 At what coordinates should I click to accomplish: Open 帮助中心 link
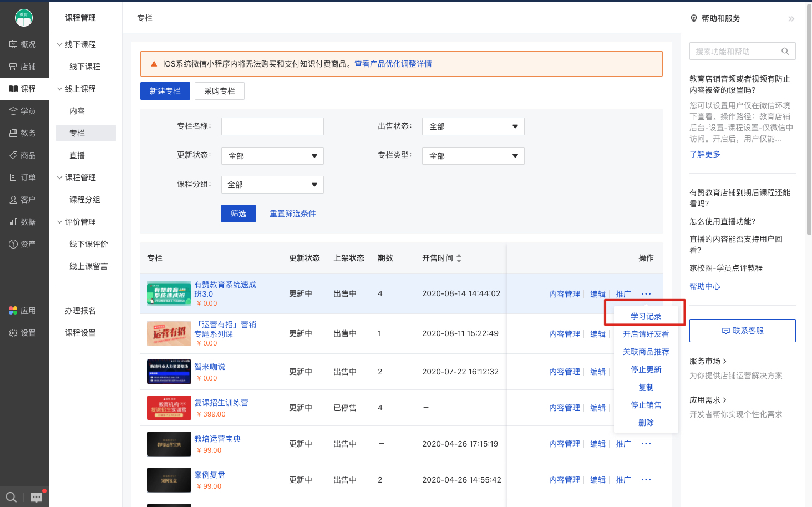coord(705,286)
